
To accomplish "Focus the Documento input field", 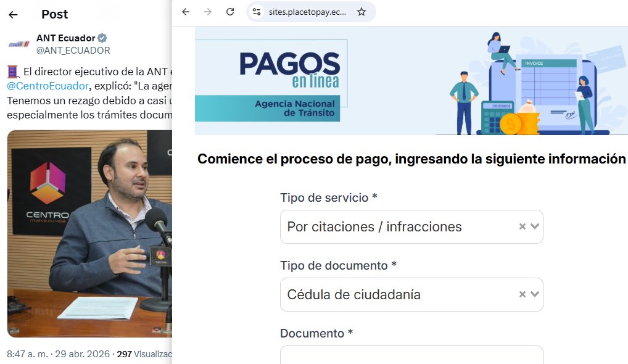I will (411, 355).
